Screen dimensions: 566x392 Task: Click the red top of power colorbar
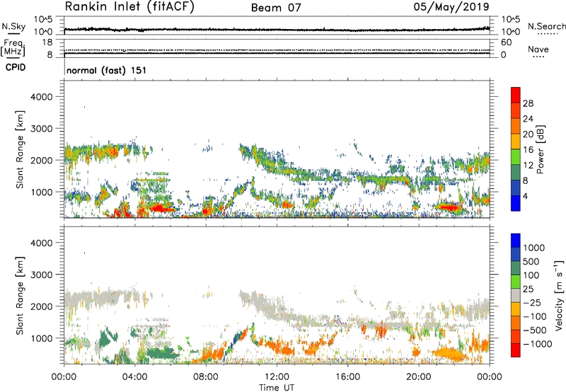pyautogui.click(x=516, y=95)
